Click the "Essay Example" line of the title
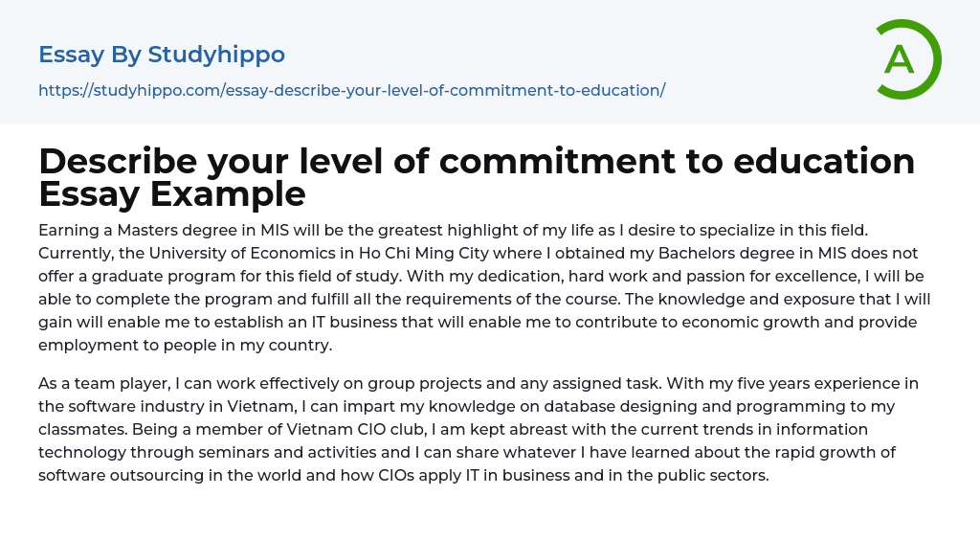Screen dimensions: 980x541 coord(172,194)
